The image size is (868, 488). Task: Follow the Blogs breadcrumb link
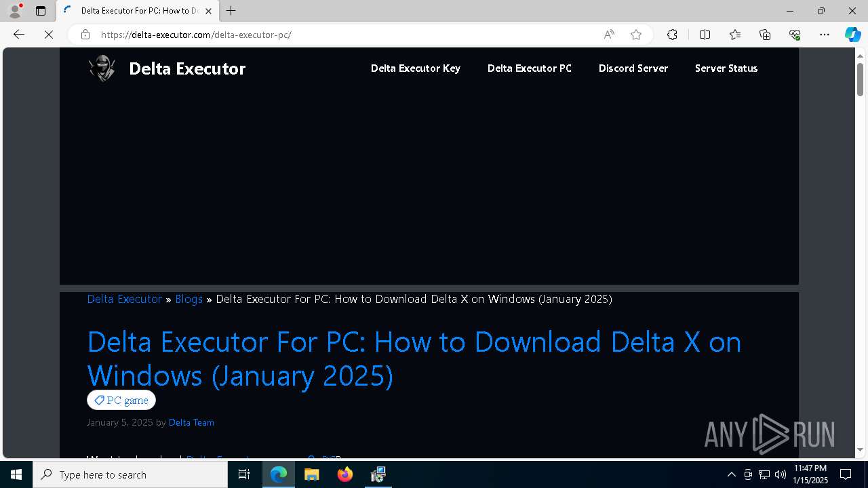(189, 299)
